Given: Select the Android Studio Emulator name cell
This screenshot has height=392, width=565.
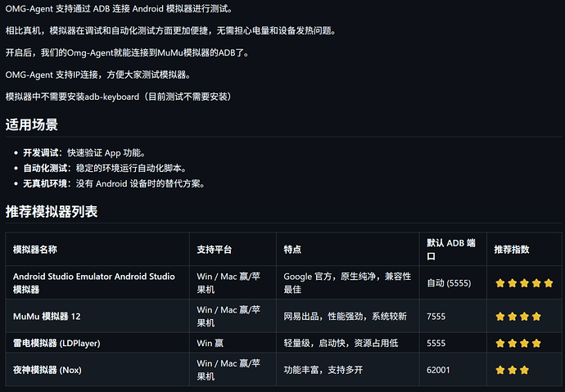Looking at the screenshot, I should 93,283.
